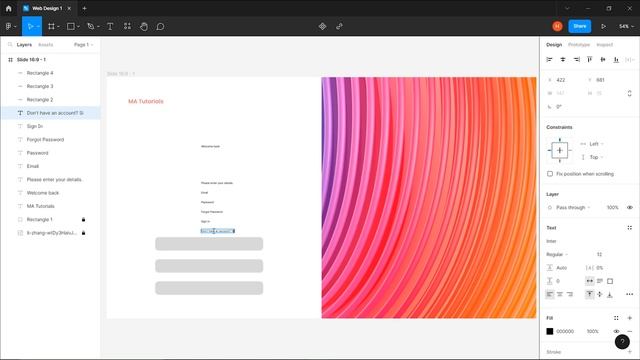
Task: Align selection horizontal centers
Action: (x=563, y=60)
